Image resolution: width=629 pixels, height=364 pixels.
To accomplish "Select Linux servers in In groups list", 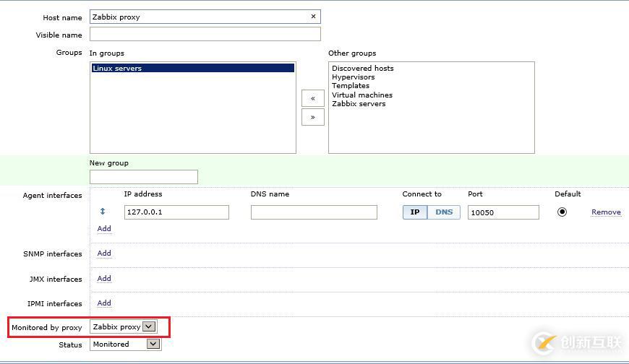I will (193, 68).
